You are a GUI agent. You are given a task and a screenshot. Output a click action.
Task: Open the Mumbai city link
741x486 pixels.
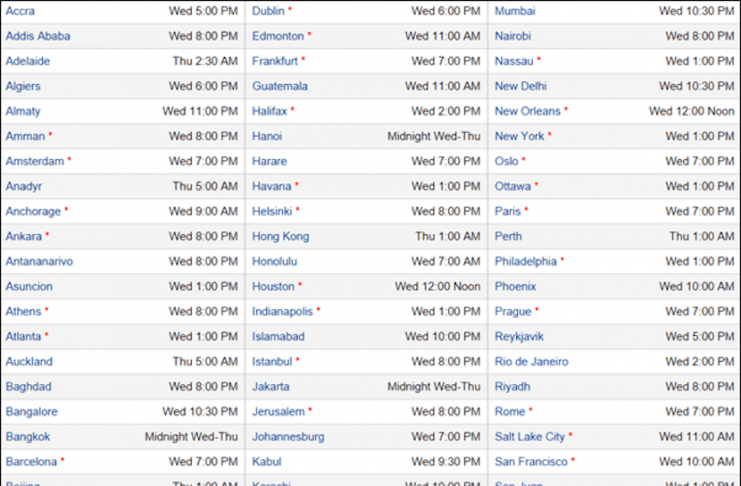point(515,11)
